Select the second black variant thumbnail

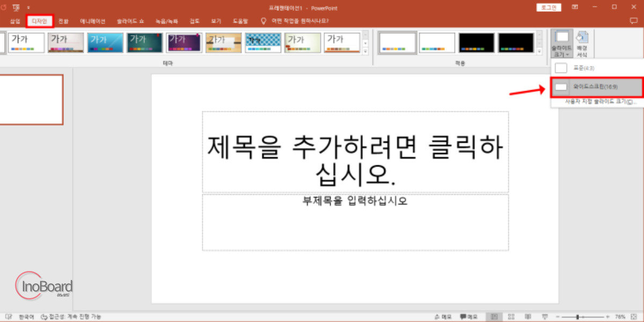516,42
